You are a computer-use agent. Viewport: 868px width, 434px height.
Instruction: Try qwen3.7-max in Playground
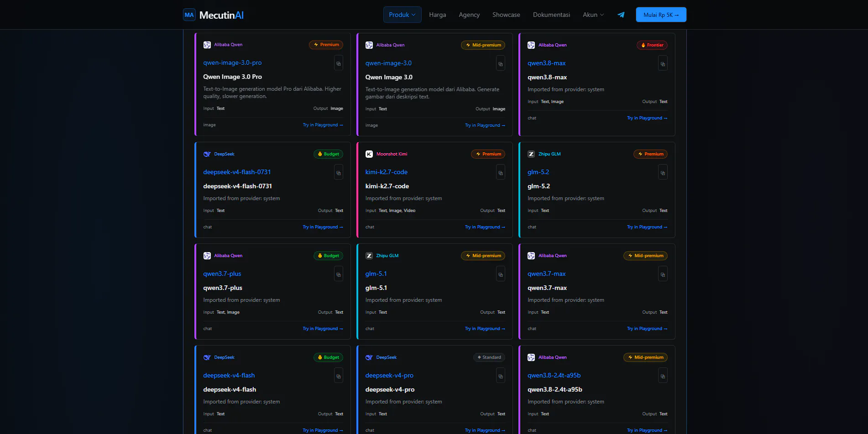point(647,329)
